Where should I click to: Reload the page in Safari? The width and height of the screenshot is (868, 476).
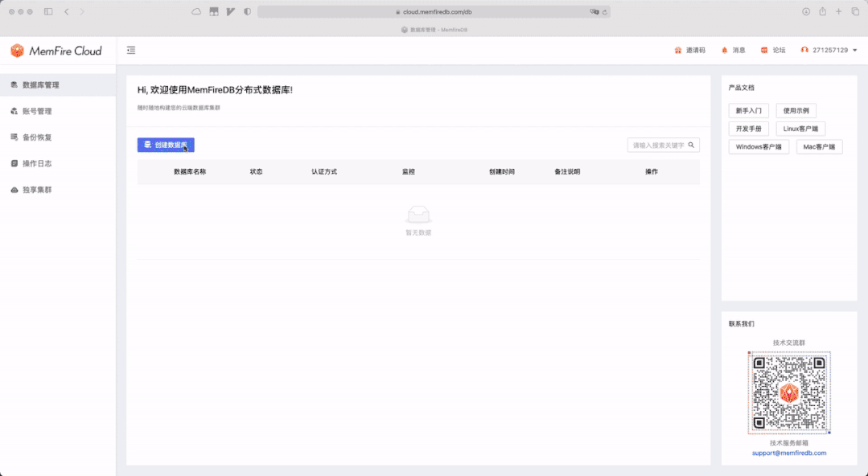(x=604, y=11)
